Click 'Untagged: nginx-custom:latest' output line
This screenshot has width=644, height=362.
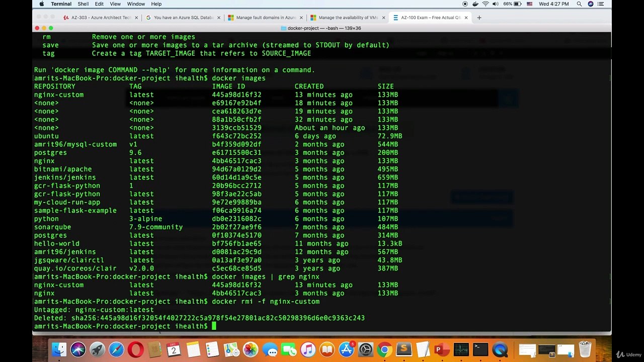(94, 310)
